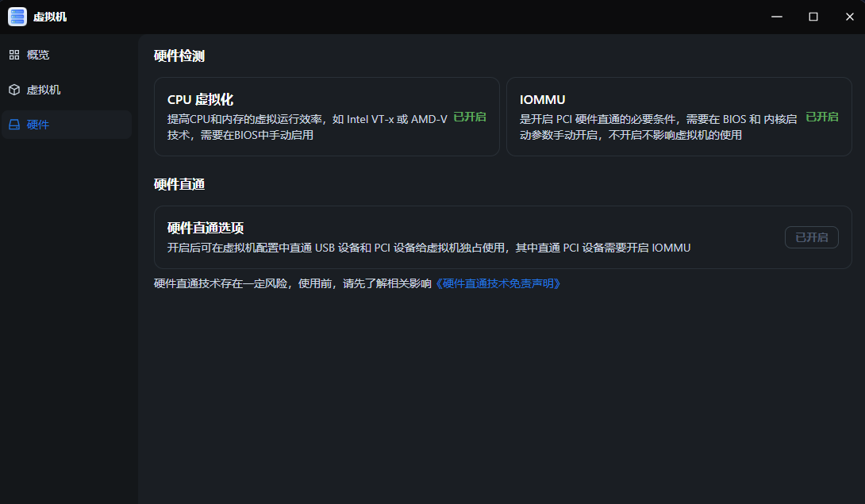Click the green 已开启 status for CPU 虚拟化
Viewport: 865px width, 504px height.
tap(469, 117)
